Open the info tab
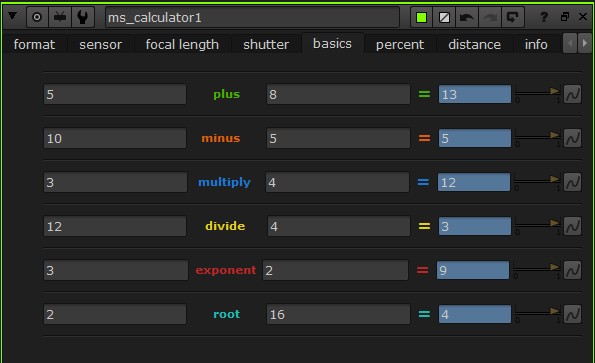The width and height of the screenshot is (595, 363). (x=536, y=44)
